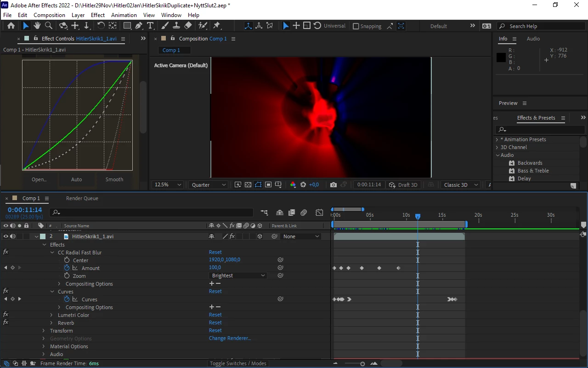The image size is (588, 368).
Task: Select the Pen tool
Action: click(x=139, y=26)
